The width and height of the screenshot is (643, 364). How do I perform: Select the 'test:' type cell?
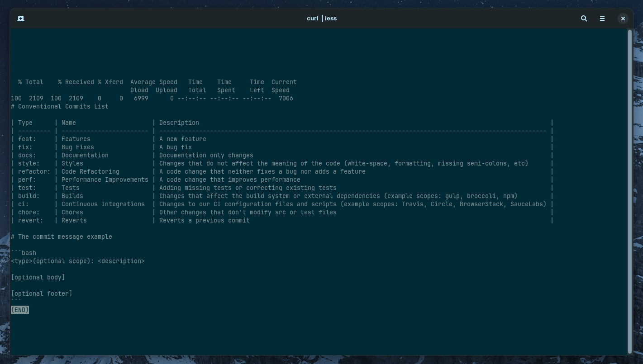pyautogui.click(x=27, y=188)
